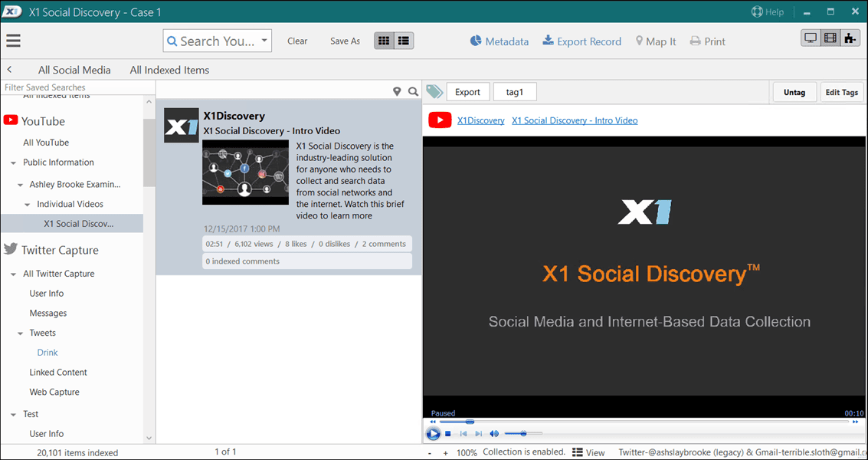Image resolution: width=868 pixels, height=460 pixels.
Task: Open the X1Discovery channel link
Action: pyautogui.click(x=480, y=120)
